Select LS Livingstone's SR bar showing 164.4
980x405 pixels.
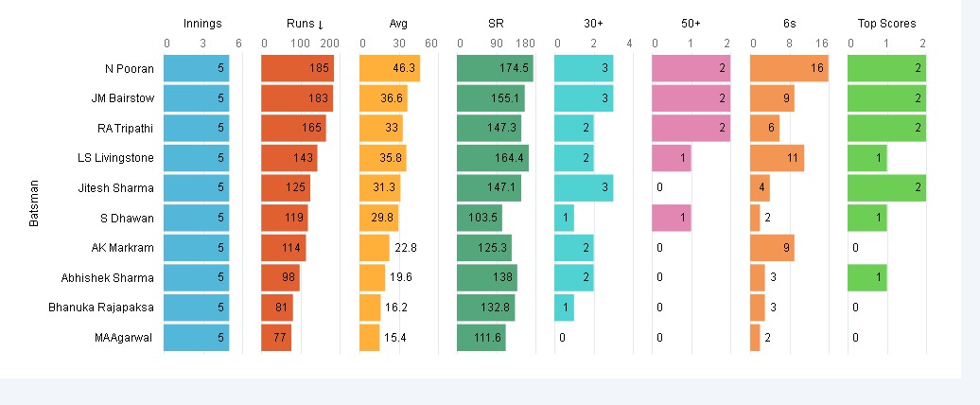(492, 158)
